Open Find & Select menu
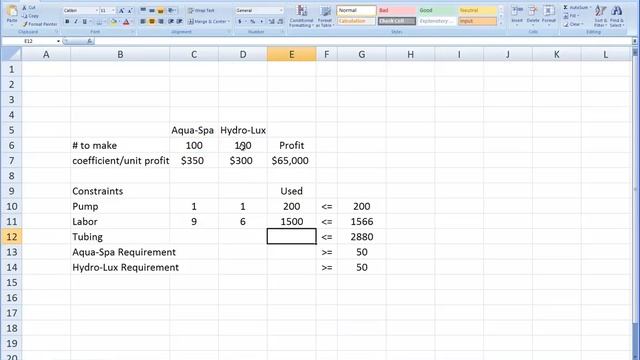Viewport: 640px width, 360px height. pos(617,16)
